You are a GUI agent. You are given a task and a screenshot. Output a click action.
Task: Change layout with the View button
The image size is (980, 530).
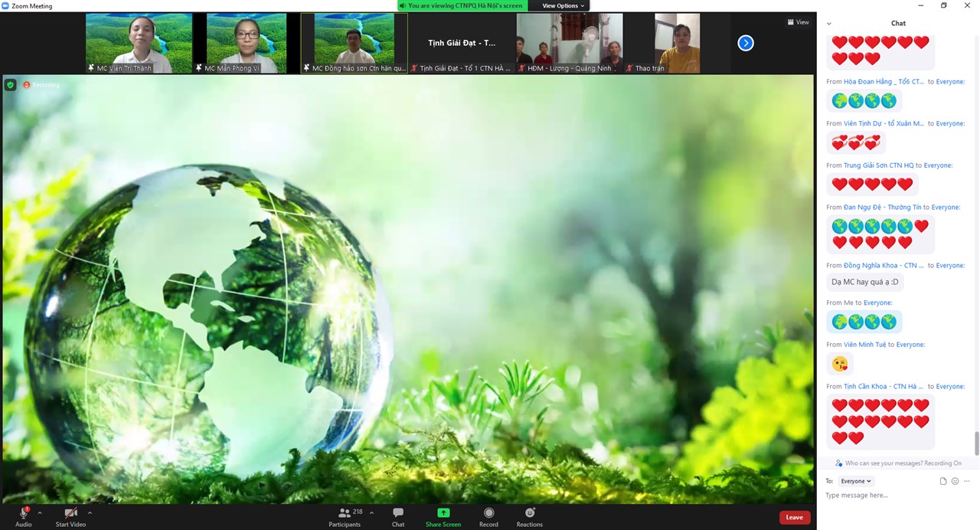click(798, 22)
